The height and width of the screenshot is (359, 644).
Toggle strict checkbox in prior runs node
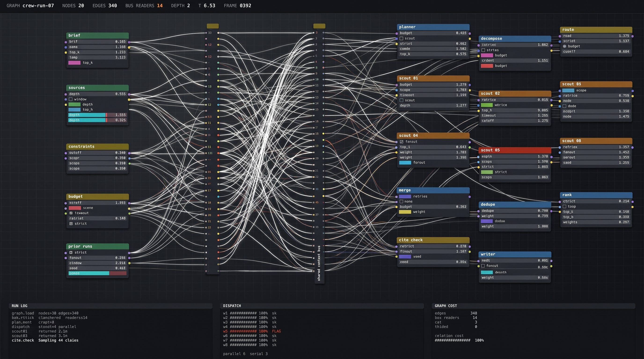pyautogui.click(x=71, y=252)
